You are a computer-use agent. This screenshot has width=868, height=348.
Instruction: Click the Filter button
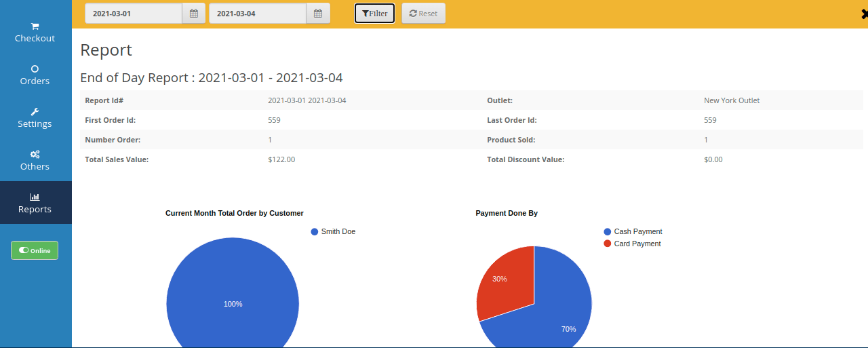click(374, 14)
